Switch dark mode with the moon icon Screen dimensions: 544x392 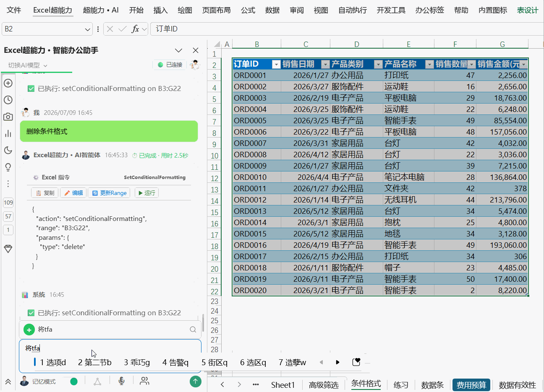[x=8, y=150]
